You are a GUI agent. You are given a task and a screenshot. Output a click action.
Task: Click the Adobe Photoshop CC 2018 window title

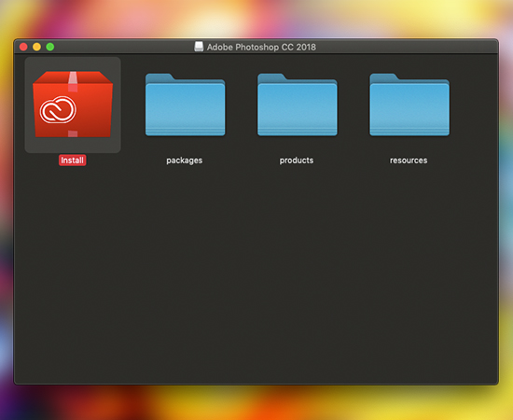pyautogui.click(x=261, y=48)
